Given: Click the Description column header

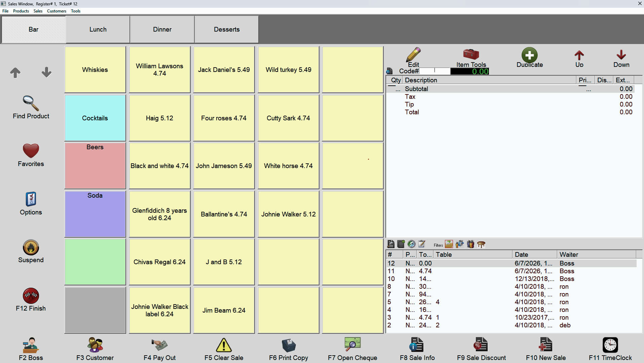Looking at the screenshot, I should (490, 80).
